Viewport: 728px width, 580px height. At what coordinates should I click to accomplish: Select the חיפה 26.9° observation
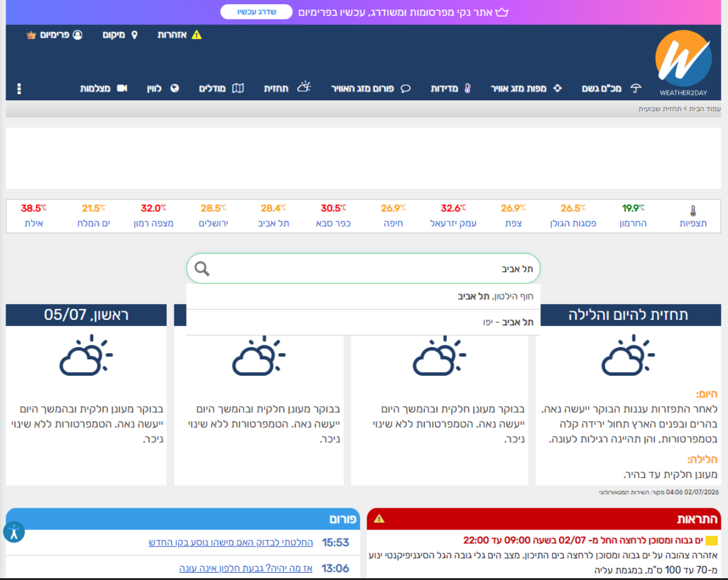393,216
